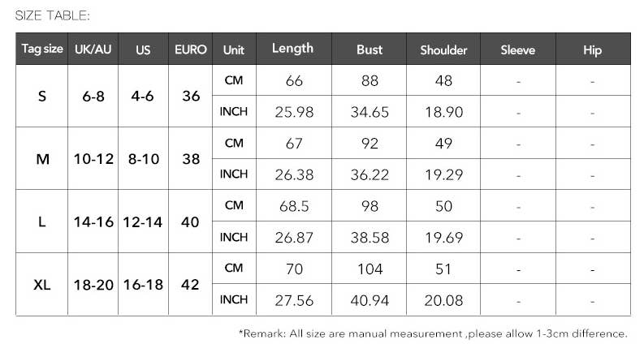This screenshot has width=644, height=344.
Task: Select the Hip column header
Action: coord(593,49)
